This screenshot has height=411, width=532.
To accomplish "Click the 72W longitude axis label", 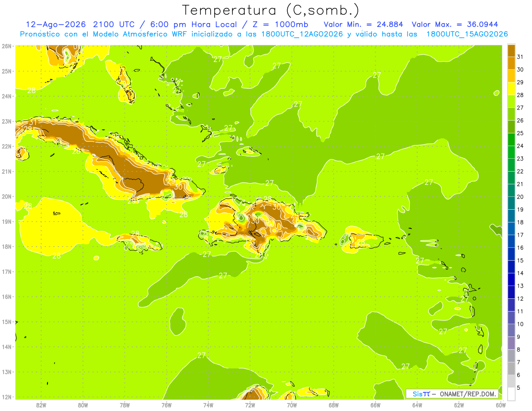I will point(250,405).
